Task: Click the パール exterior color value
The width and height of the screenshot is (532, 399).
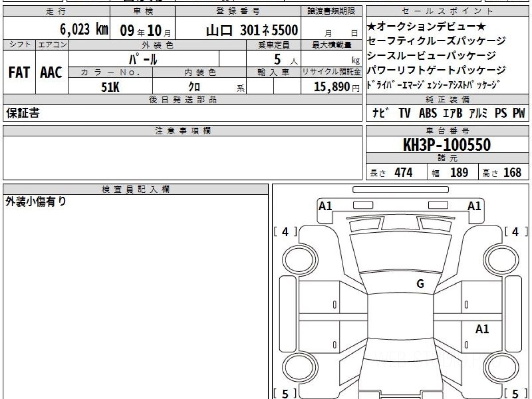Action: [143, 59]
